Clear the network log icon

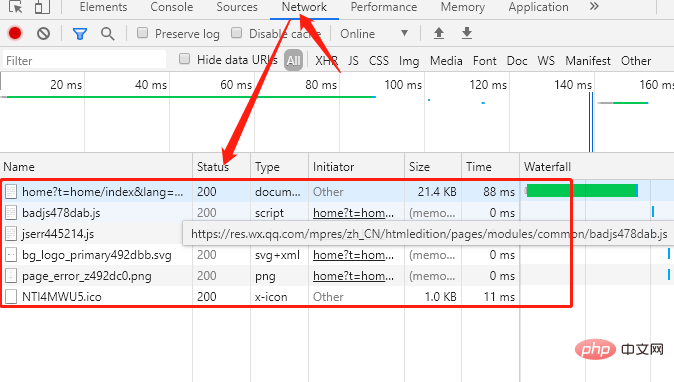tap(43, 34)
